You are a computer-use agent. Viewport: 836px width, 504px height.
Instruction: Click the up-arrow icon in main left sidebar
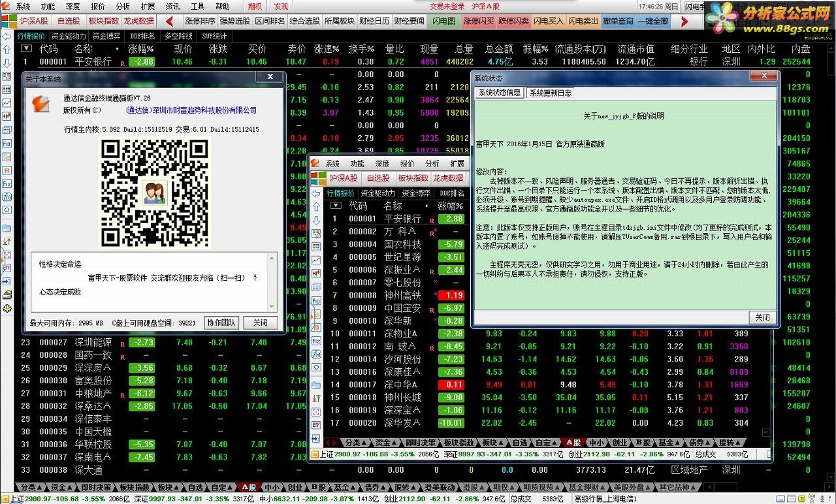7,50
